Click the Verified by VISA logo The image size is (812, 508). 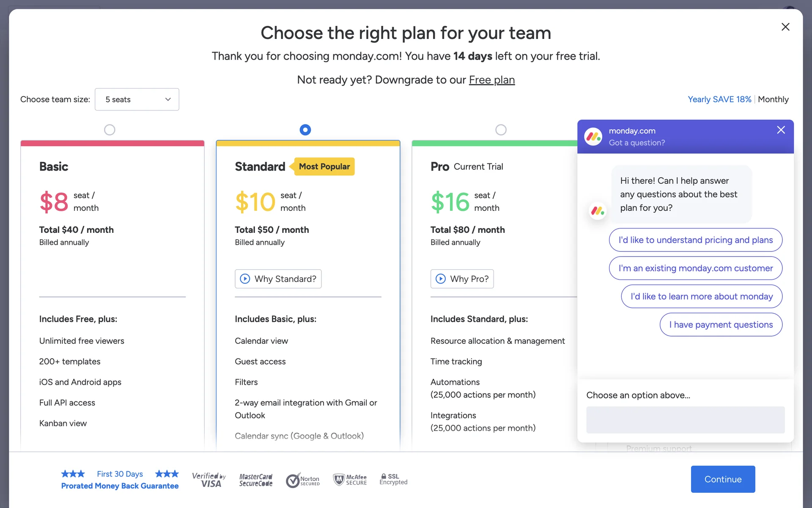209,480
